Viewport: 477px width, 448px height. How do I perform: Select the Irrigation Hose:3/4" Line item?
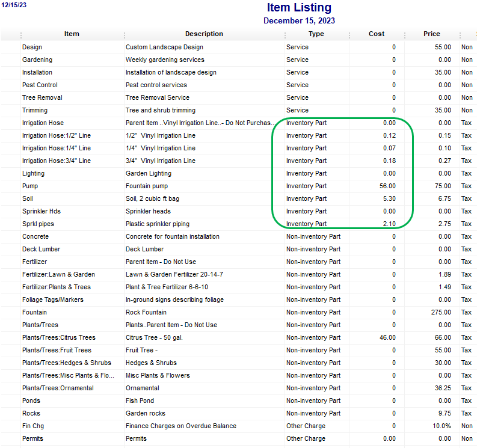tap(57, 161)
